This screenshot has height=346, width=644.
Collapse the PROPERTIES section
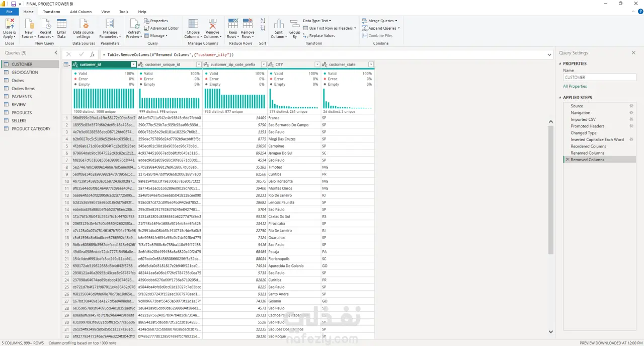coord(559,63)
